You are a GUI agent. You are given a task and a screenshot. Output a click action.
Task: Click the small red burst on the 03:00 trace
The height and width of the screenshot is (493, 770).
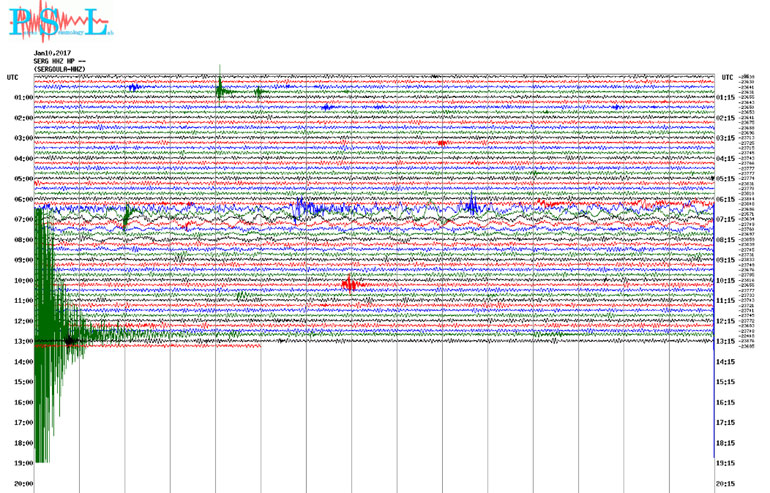click(441, 143)
